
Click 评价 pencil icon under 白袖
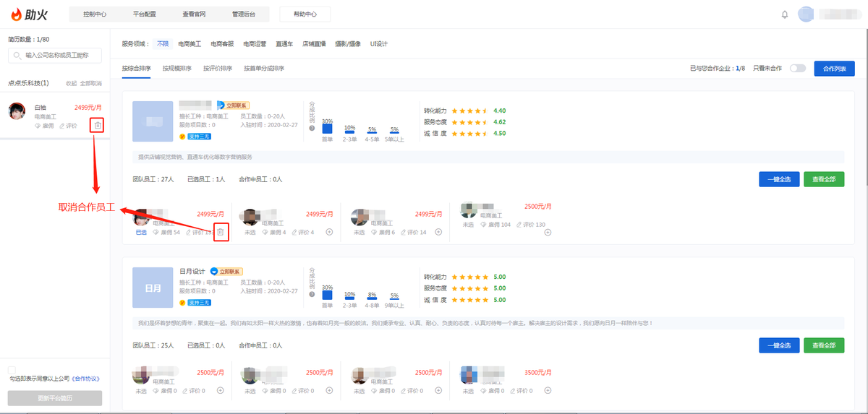tap(62, 126)
